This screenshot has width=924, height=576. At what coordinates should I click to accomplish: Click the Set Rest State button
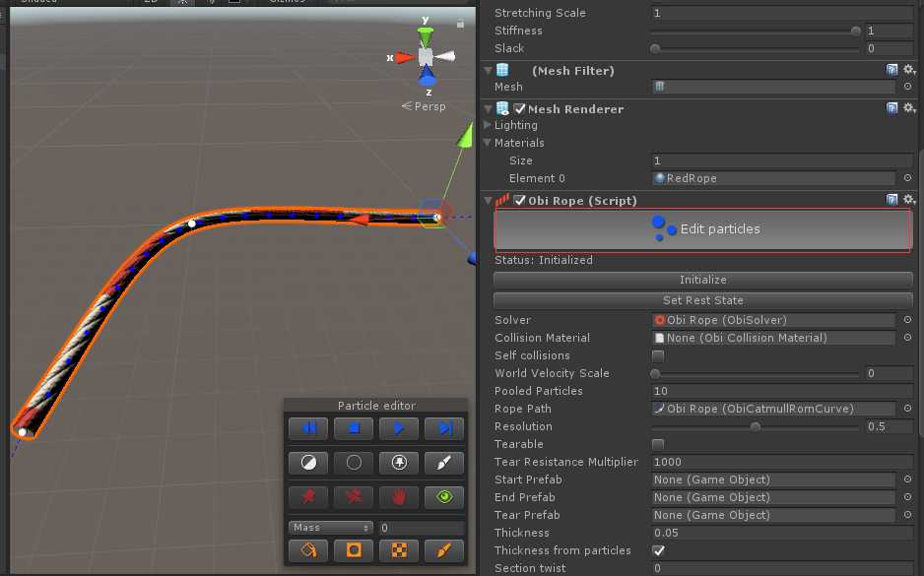pos(703,300)
